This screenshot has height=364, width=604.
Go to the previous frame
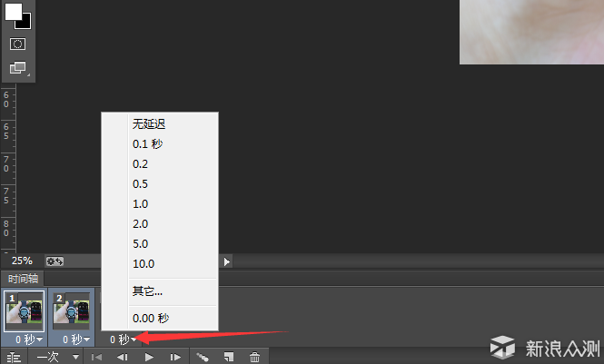tap(123, 358)
